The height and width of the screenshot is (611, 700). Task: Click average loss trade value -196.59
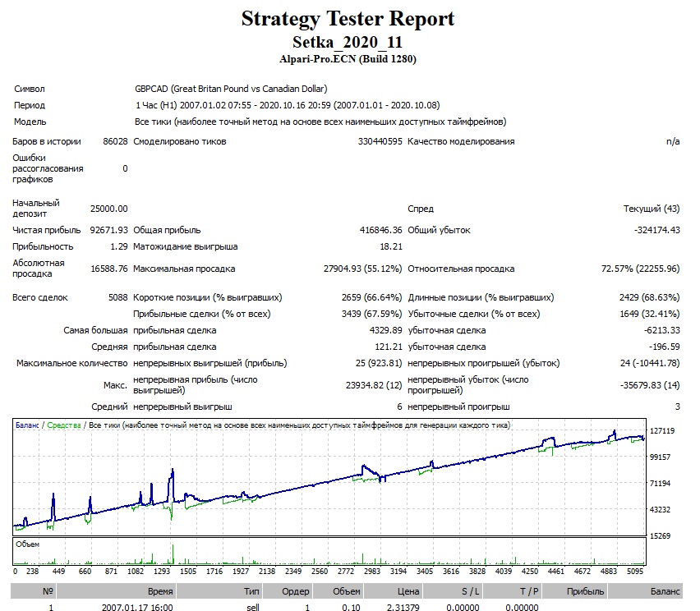[x=665, y=347]
